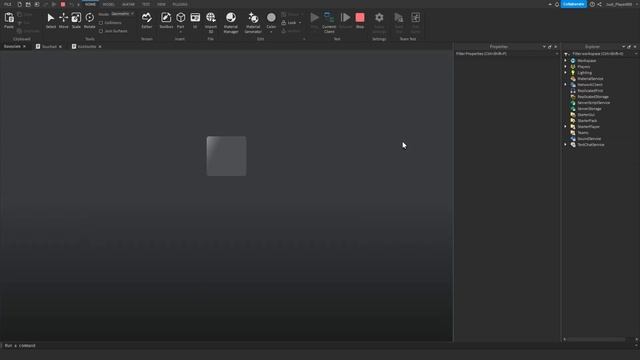Switch to the VIEW ribbon tab
The width and height of the screenshot is (640, 360).
[x=161, y=4]
